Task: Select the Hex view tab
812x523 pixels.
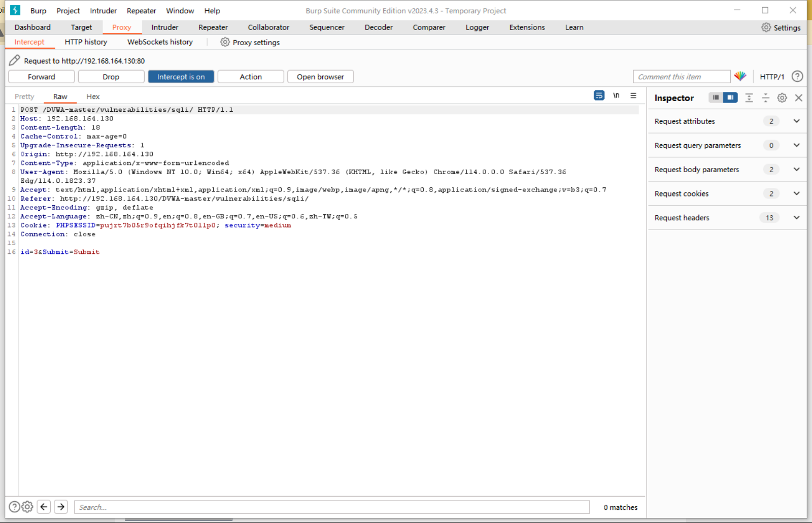Action: [x=93, y=96]
